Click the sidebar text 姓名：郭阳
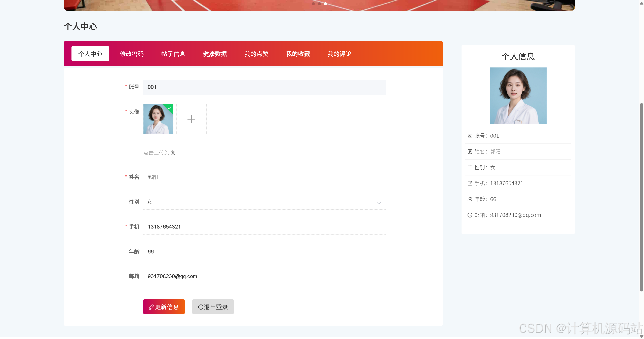The height and width of the screenshot is (339, 644). [x=487, y=152]
